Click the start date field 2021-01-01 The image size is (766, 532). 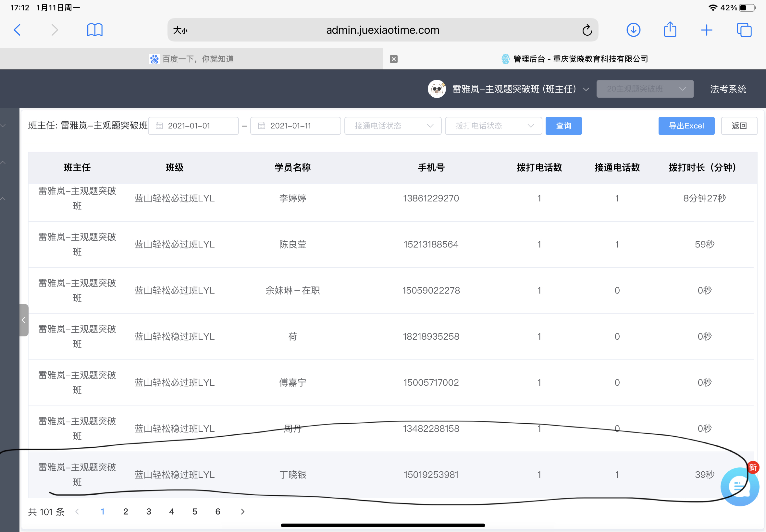pyautogui.click(x=193, y=126)
